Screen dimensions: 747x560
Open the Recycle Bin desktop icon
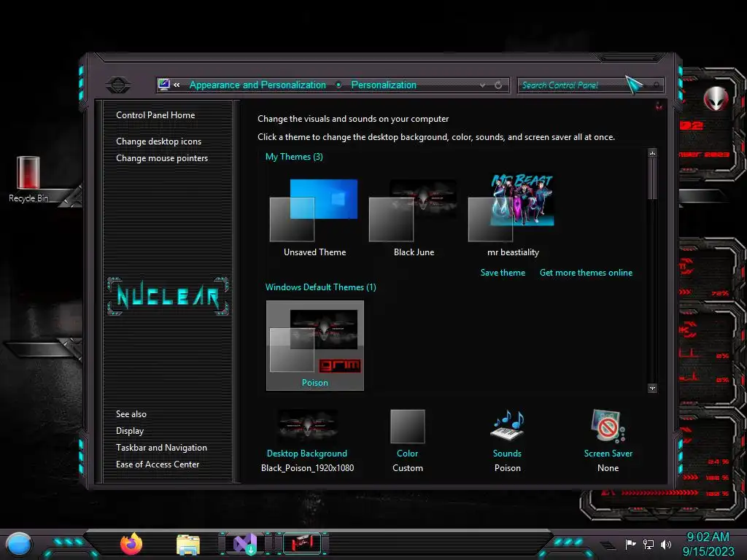[x=28, y=179]
